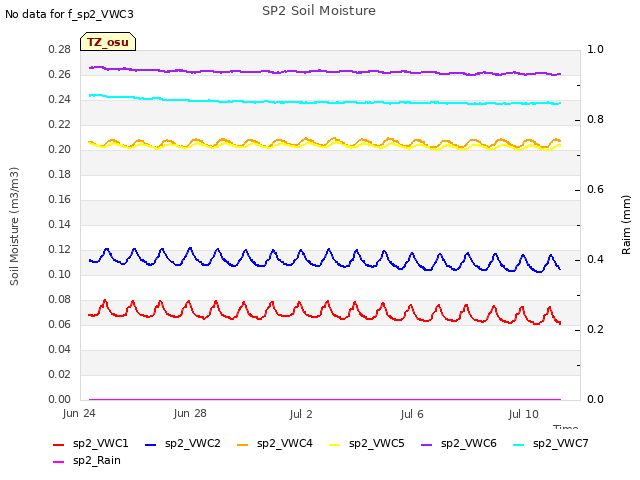
Task: Toggle sp2_VWC2 legend entry
Action: (x=183, y=443)
